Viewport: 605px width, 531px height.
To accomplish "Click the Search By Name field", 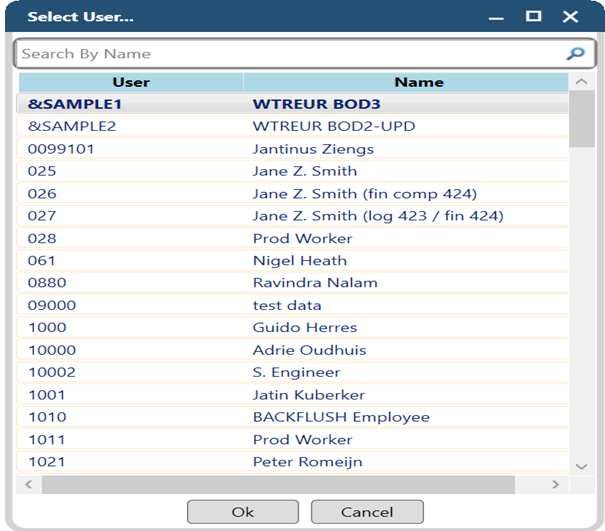I will tap(290, 54).
